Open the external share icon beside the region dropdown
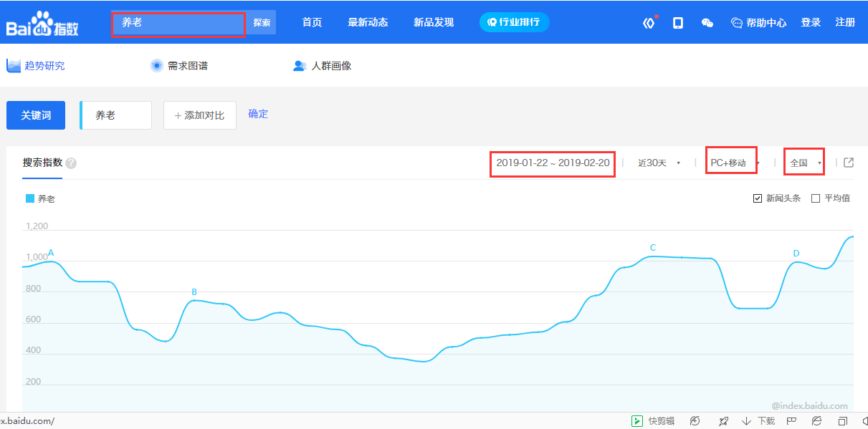868x429 pixels. (848, 163)
